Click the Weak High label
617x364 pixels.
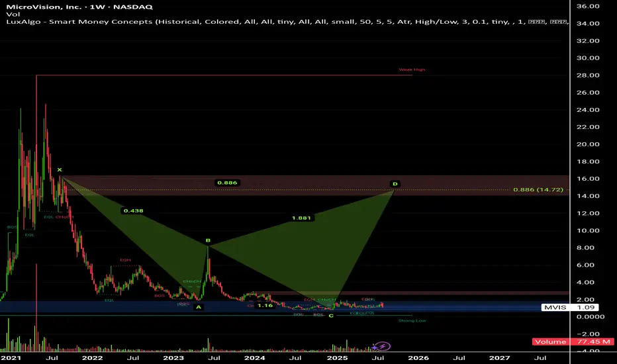coord(412,69)
